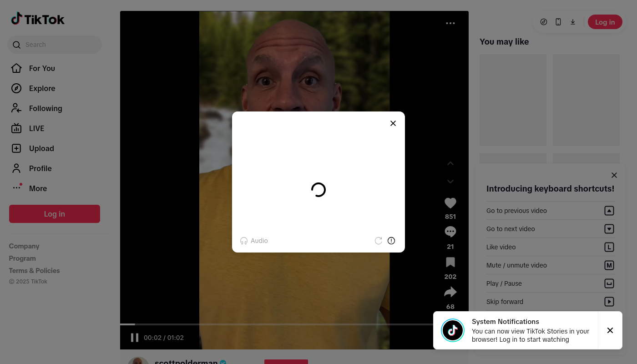This screenshot has height=364, width=637.
Task: Click the share arrow icon
Action: 450,292
